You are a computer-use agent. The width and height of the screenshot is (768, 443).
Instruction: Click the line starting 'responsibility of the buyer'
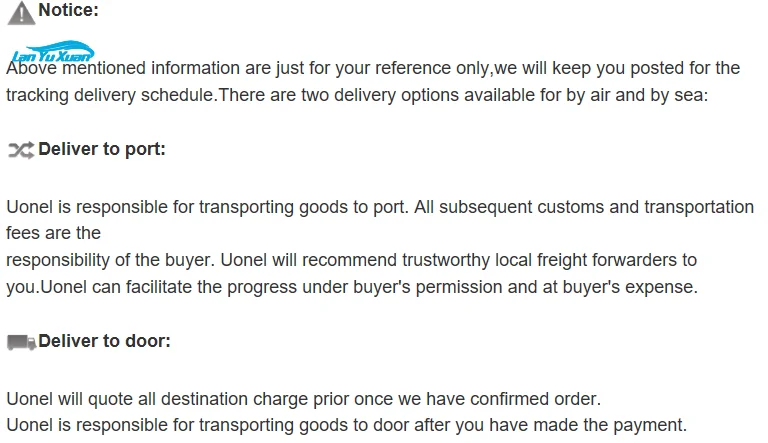pyautogui.click(x=351, y=260)
